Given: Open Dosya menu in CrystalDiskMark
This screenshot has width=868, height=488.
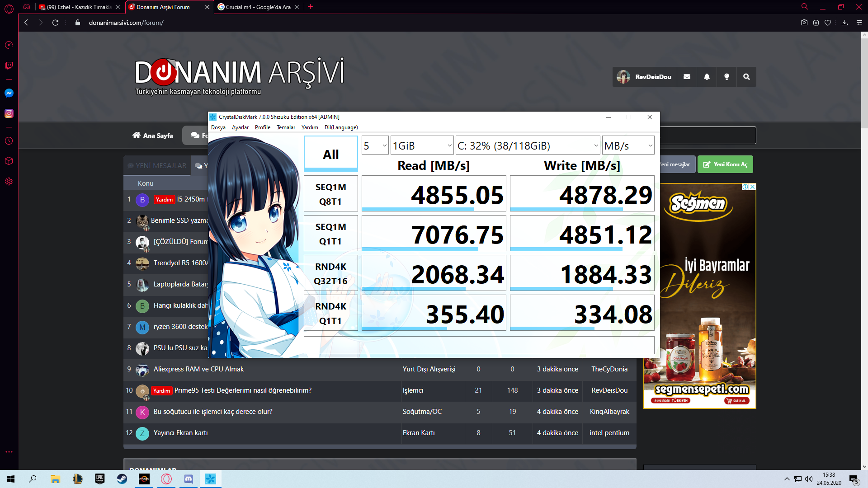Looking at the screenshot, I should pyautogui.click(x=218, y=127).
